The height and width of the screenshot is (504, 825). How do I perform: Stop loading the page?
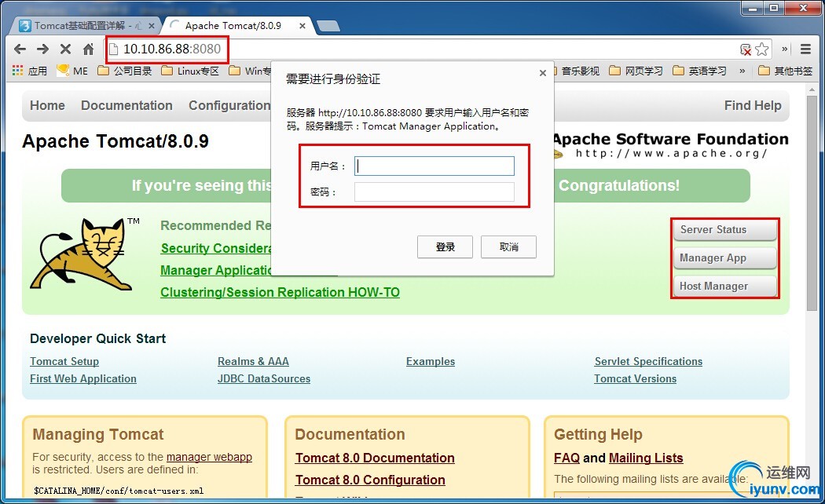65,49
